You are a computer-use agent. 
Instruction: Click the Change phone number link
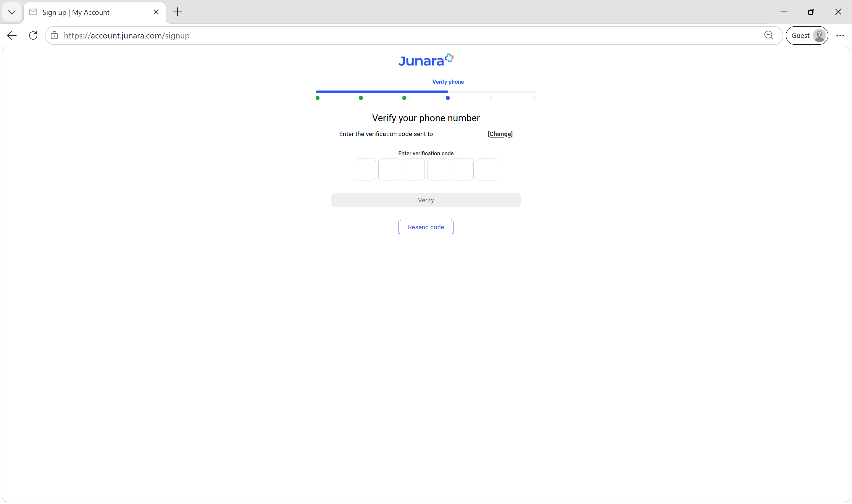(500, 134)
